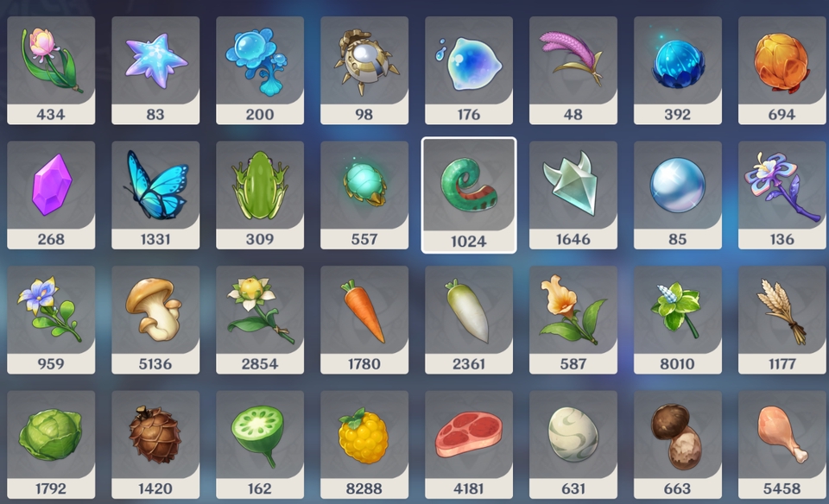The image size is (829, 504).
Task: Click the starfish item showing 83
Action: point(155,70)
